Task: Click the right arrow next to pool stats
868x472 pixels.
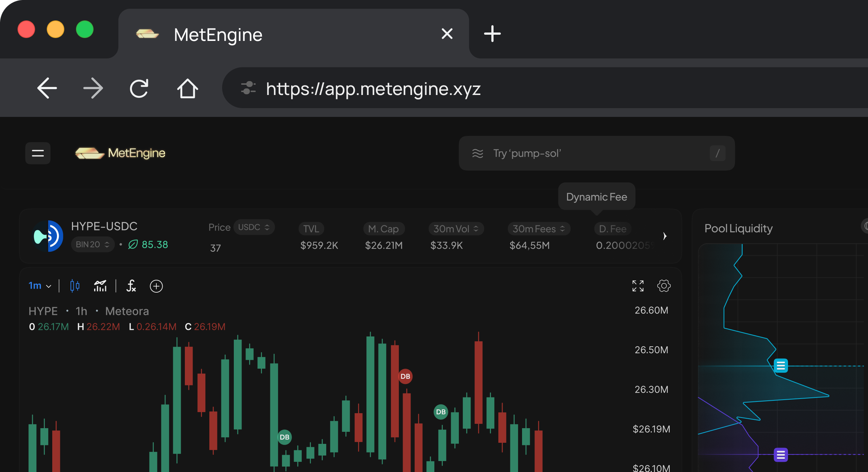Action: 665,236
